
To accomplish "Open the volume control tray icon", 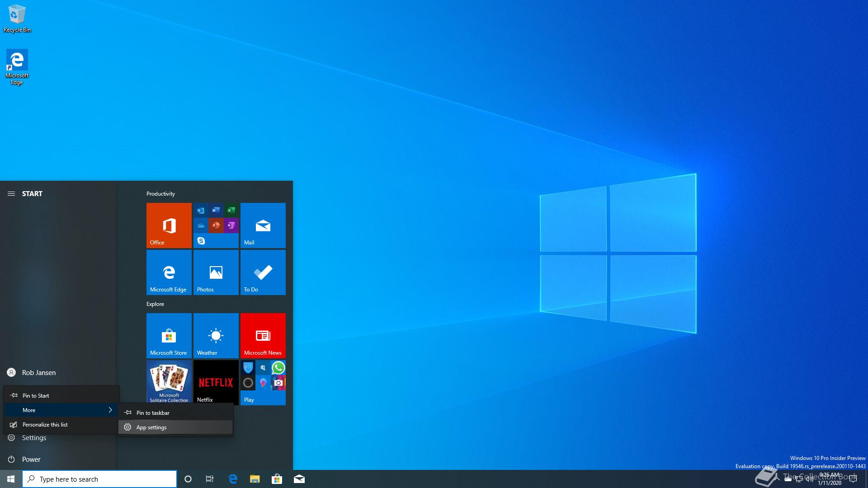I will (810, 479).
